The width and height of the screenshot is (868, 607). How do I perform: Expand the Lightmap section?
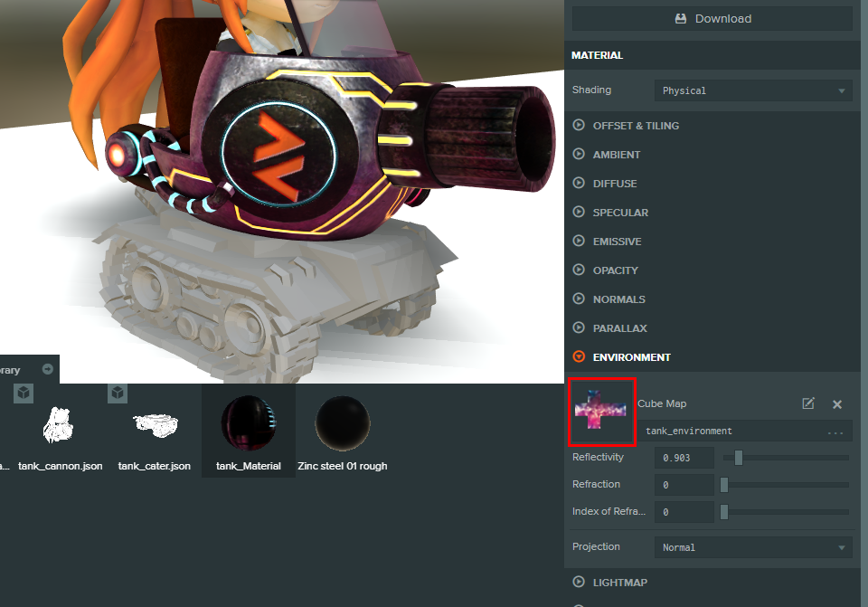[x=619, y=582]
